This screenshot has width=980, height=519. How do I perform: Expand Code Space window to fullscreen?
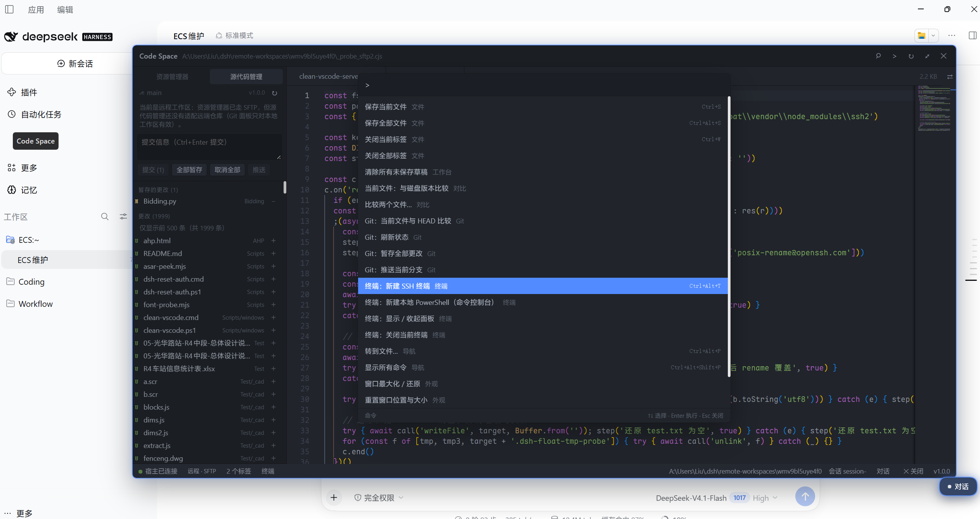(x=927, y=56)
